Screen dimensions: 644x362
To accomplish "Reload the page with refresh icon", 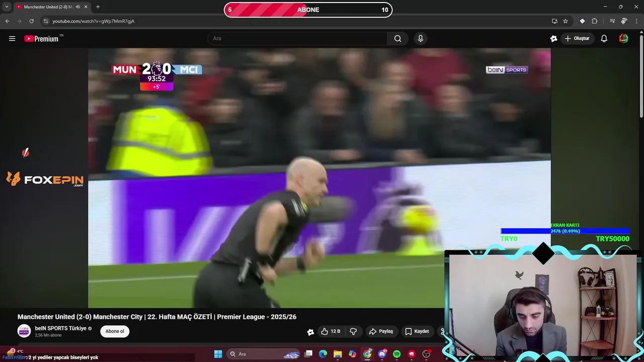I will 31,21.
